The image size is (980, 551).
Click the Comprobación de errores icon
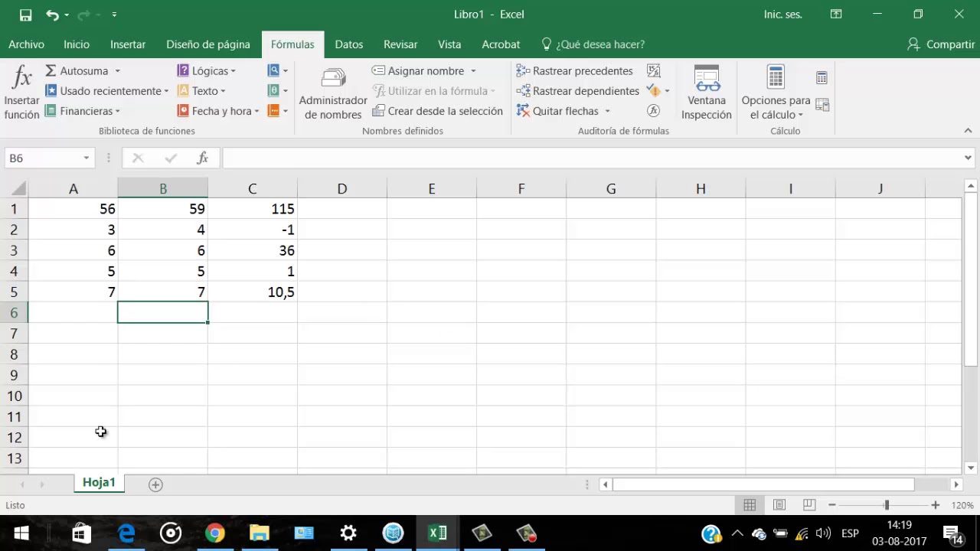(653, 90)
